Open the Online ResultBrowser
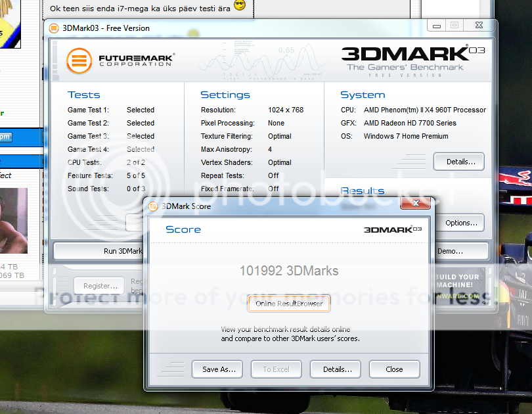The width and height of the screenshot is (532, 414). coord(289,304)
